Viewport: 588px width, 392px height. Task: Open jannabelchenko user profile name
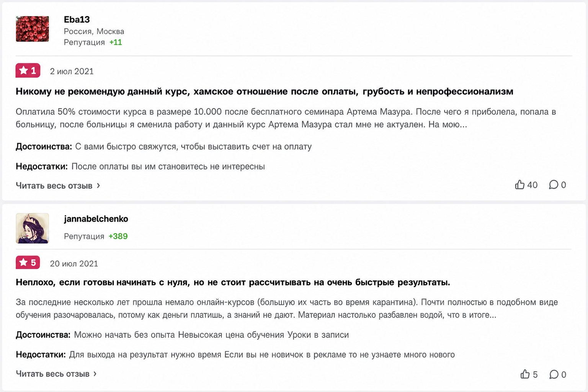[96, 219]
